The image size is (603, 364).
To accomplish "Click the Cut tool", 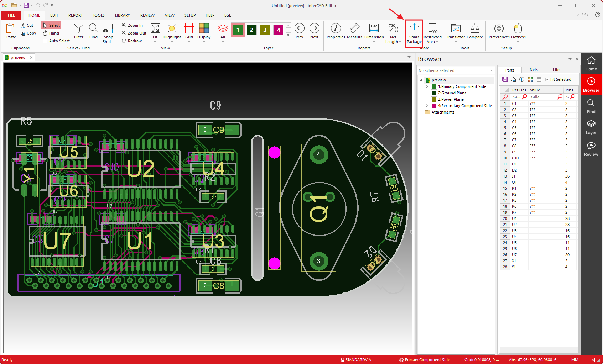I will [27, 25].
